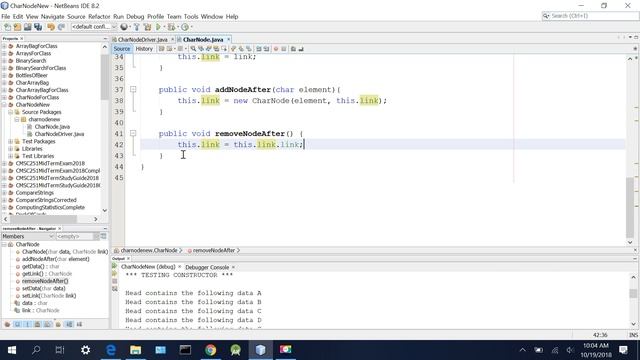Click the New Project toolbar icon
This screenshot has width=640, height=360.
pyautogui.click(x=17, y=27)
